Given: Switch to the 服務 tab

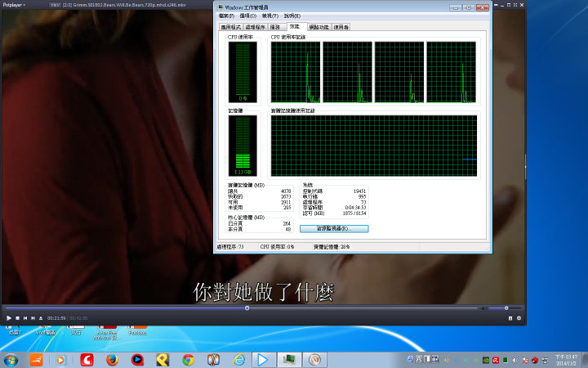Looking at the screenshot, I should tap(277, 27).
